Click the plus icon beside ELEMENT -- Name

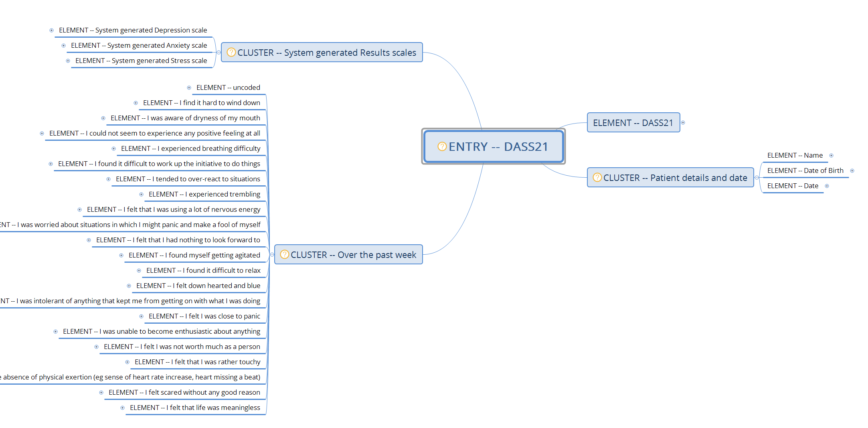coord(832,155)
